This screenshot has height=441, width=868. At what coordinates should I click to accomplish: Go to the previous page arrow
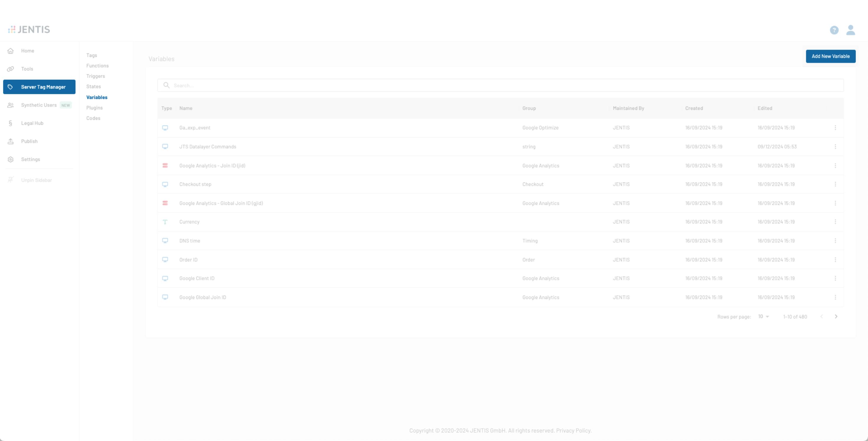click(821, 316)
